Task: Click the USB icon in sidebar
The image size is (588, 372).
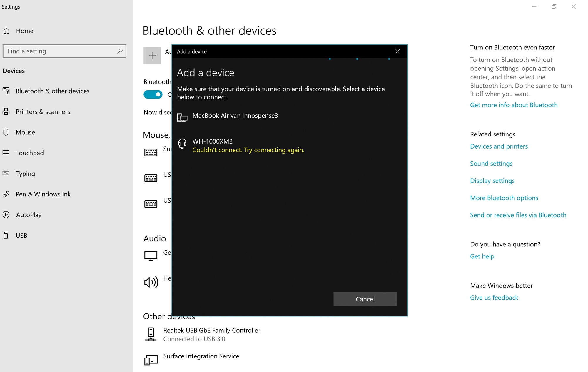Action: (6, 235)
